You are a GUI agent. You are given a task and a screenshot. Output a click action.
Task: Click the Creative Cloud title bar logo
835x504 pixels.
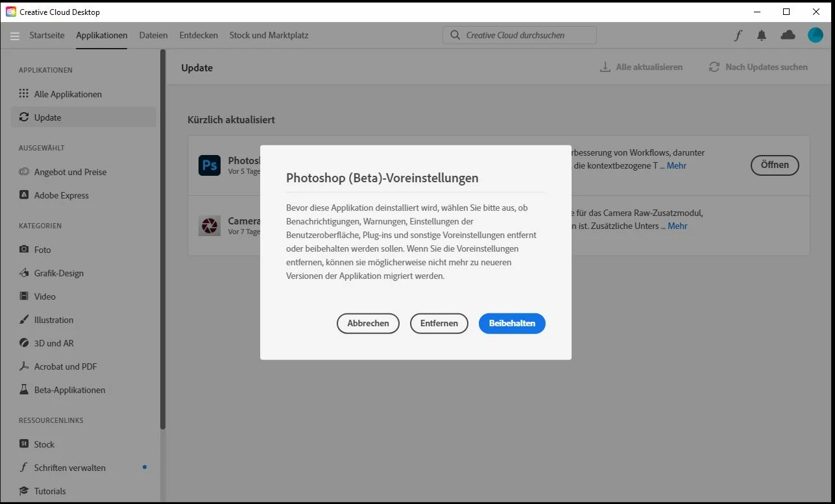pos(11,12)
